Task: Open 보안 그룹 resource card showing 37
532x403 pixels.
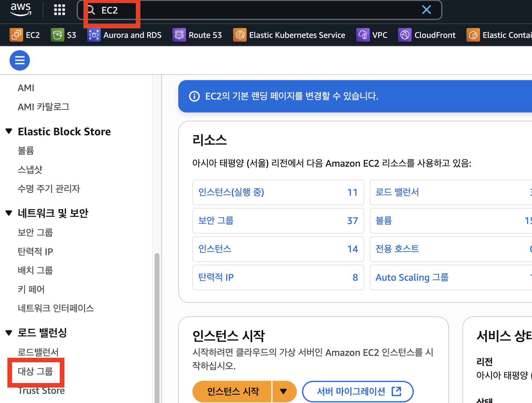Action: tap(278, 221)
